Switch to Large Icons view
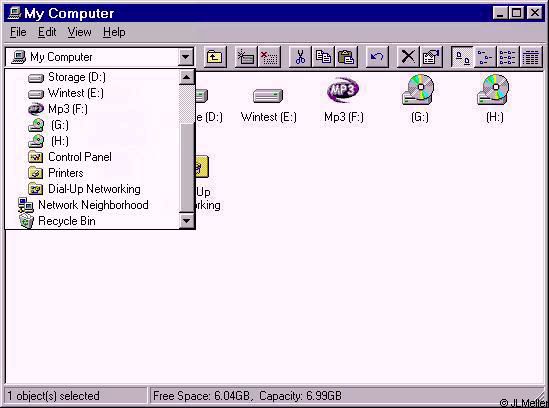 point(462,57)
